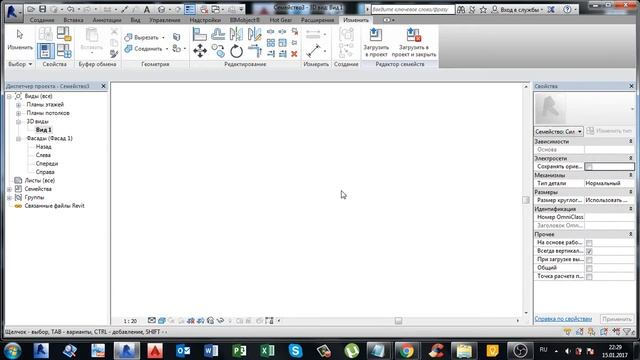
Task: Open the Управление ribbon tab
Action: pyautogui.click(x=164, y=20)
